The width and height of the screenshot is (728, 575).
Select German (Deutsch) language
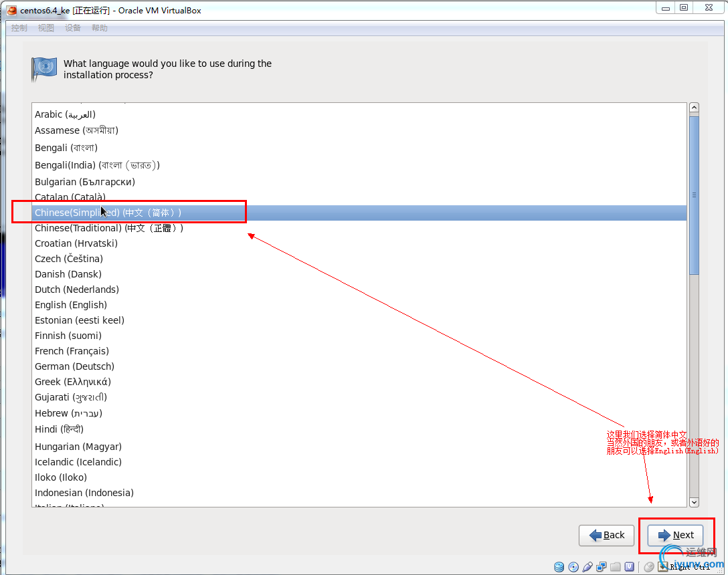pos(359,366)
